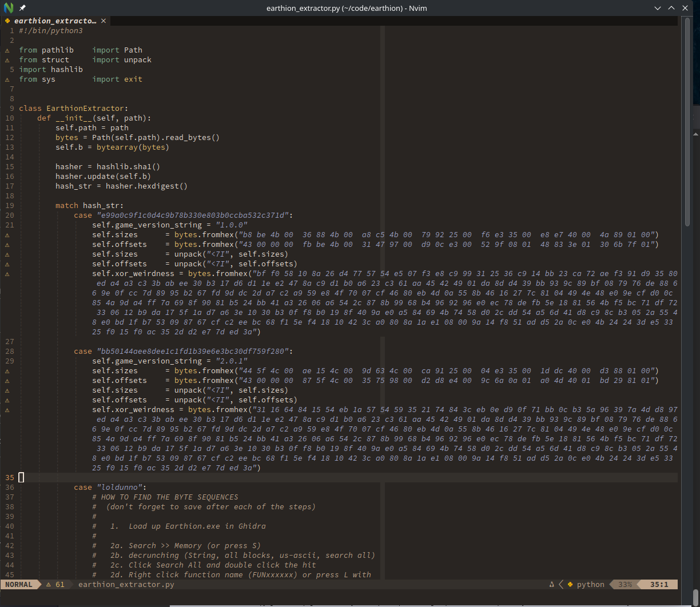Click the 'match hash_str:' line
The height and width of the screenshot is (607, 700).
(90, 206)
